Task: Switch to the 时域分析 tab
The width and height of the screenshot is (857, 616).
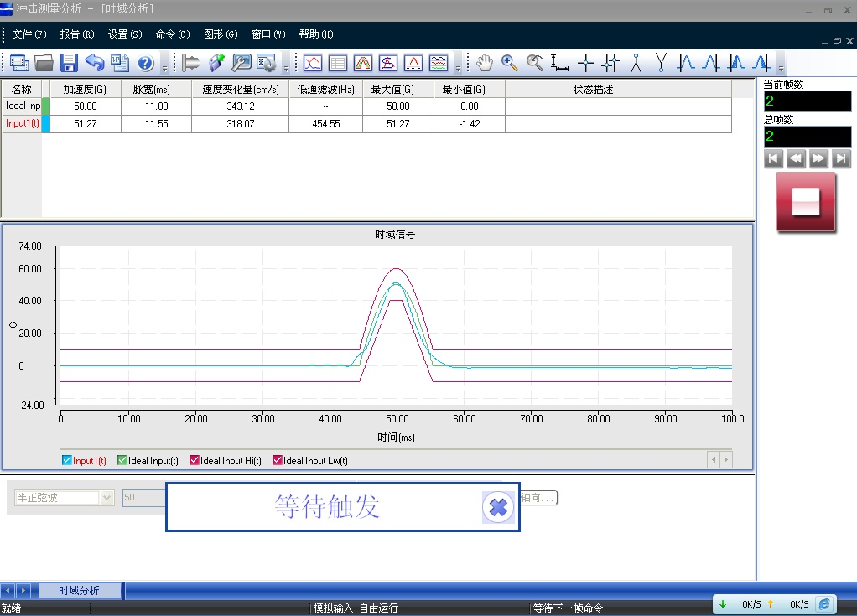Action: tap(79, 591)
